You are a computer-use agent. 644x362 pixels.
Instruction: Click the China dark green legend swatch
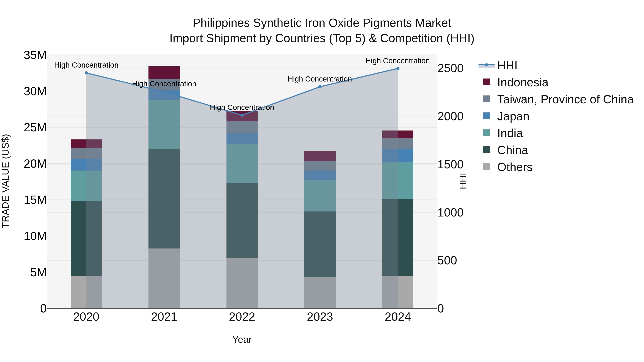point(487,150)
